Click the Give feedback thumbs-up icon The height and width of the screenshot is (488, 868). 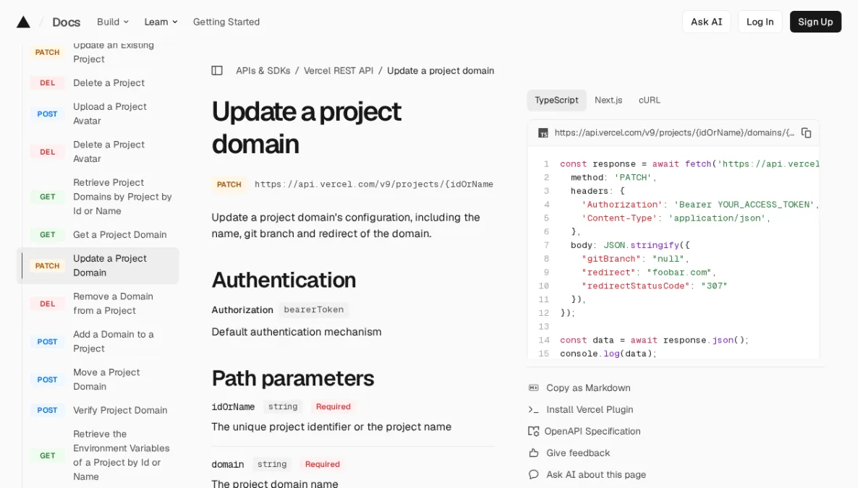click(534, 453)
